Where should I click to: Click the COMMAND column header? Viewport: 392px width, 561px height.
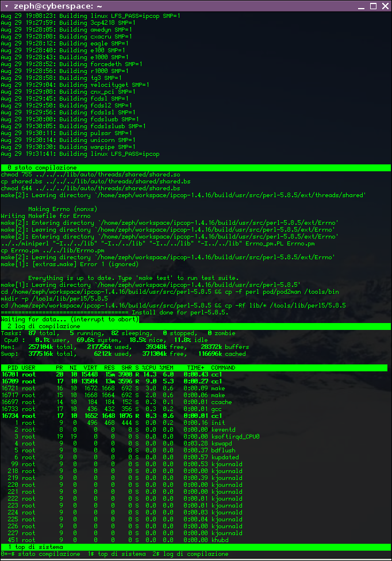223,367
